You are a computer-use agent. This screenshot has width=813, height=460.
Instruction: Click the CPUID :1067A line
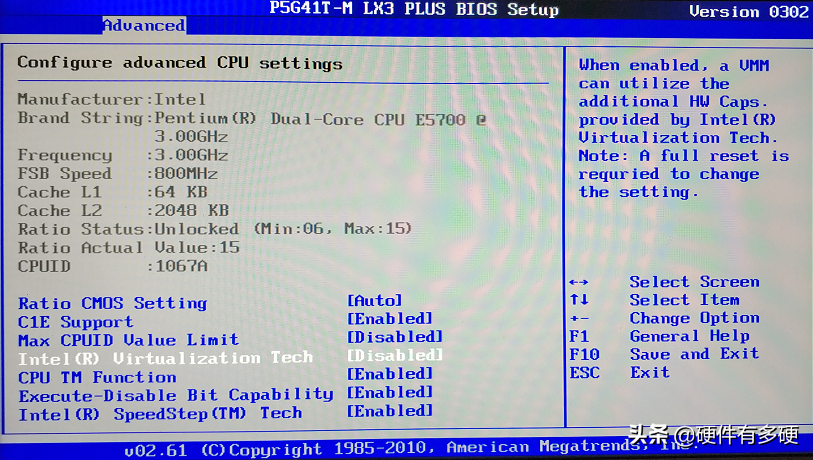113,266
